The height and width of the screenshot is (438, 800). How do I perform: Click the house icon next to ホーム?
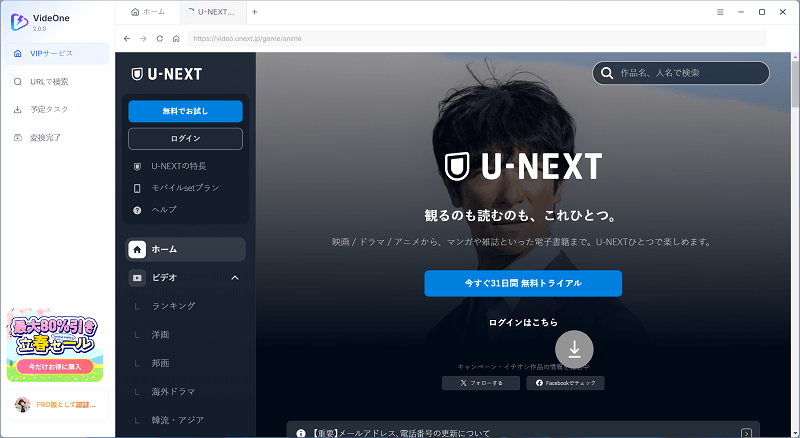[x=137, y=250]
